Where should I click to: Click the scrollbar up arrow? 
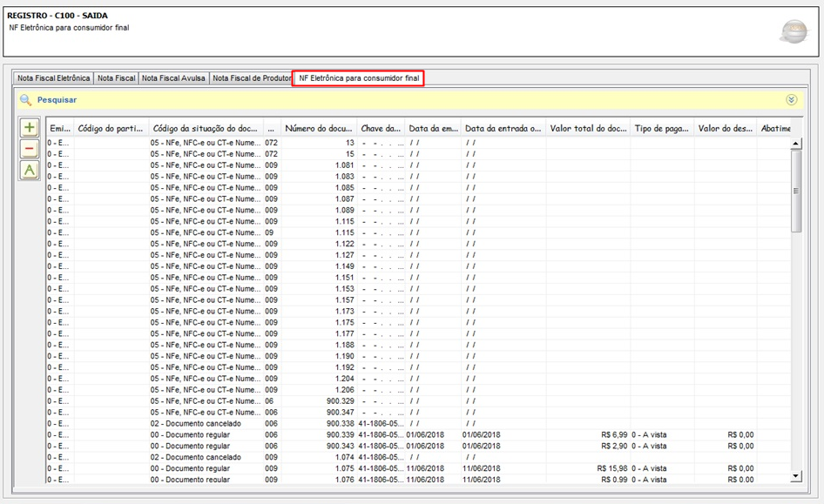(796, 144)
